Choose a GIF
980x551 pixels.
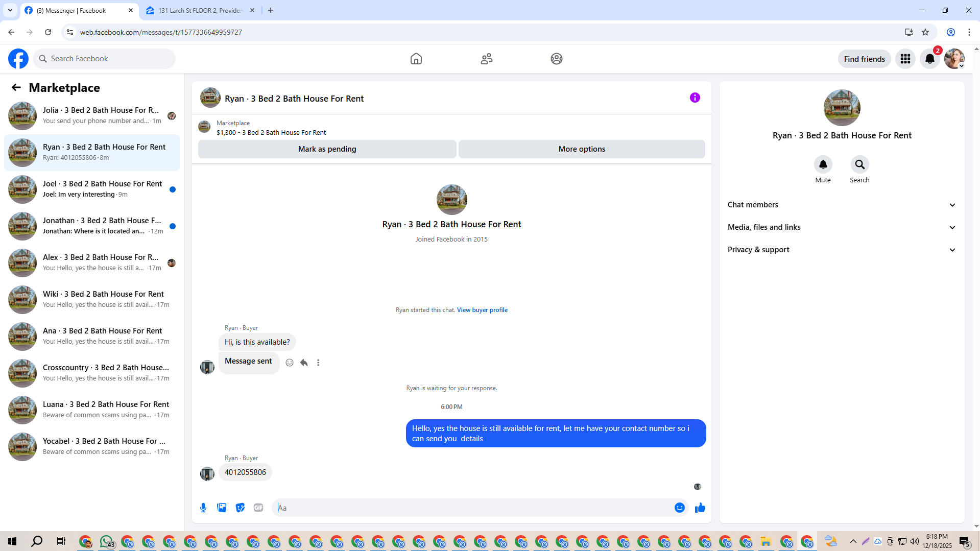(x=258, y=508)
